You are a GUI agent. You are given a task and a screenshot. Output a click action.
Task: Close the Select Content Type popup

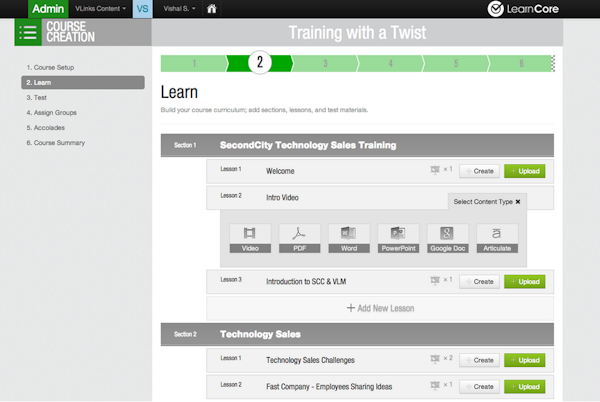point(518,201)
